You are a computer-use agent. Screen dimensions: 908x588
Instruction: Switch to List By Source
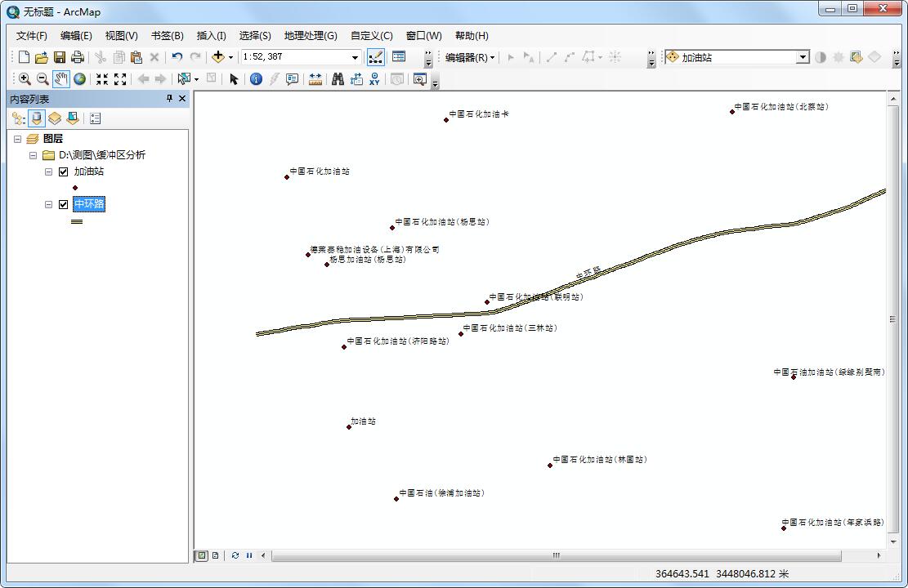(x=37, y=118)
